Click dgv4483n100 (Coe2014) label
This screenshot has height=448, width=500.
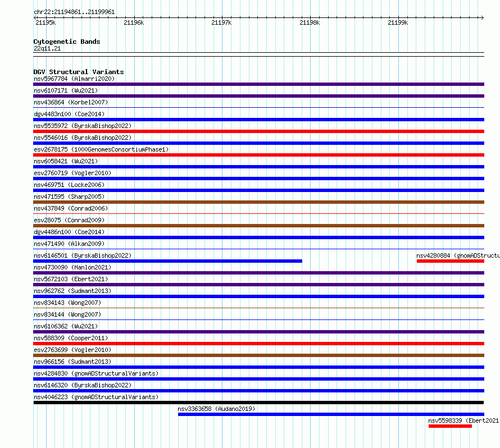point(69,114)
